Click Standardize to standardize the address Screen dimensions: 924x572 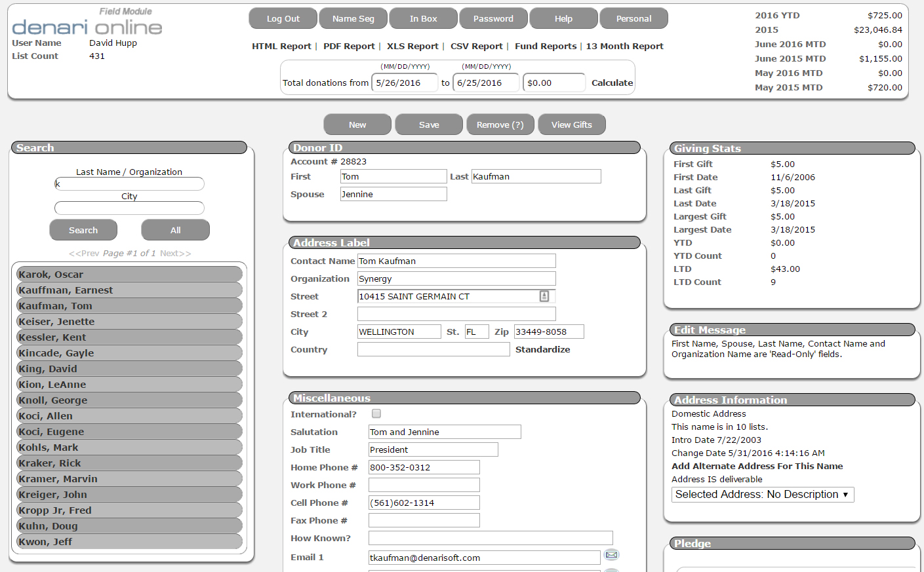(543, 349)
